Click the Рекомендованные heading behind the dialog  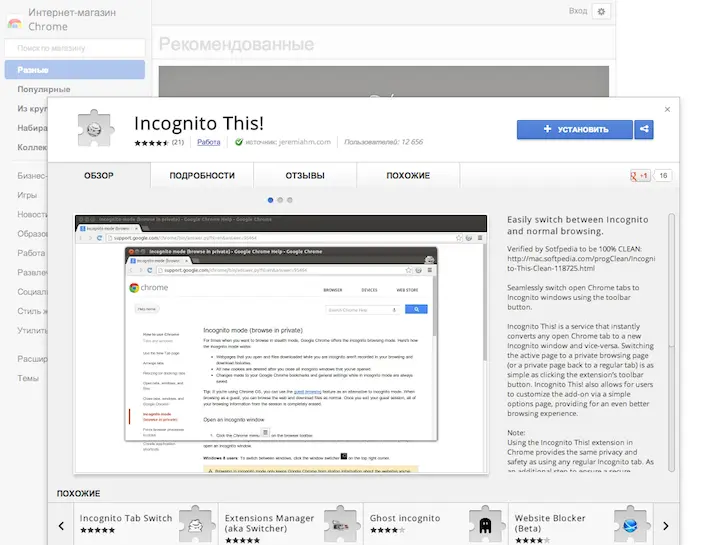pos(236,44)
